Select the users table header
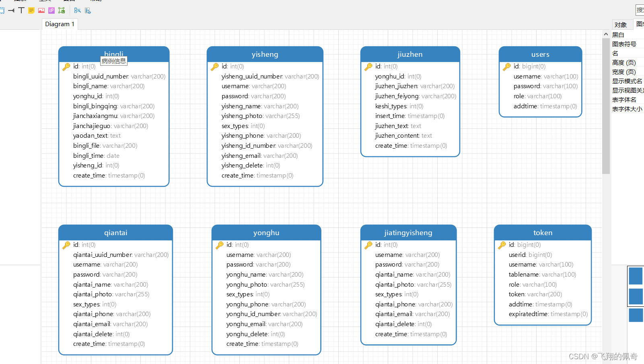644x364 pixels. [541, 54]
